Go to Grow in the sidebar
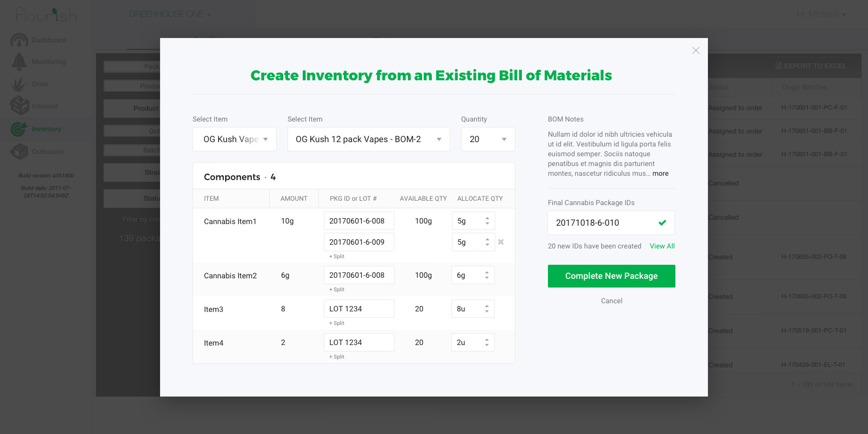This screenshot has height=434, width=868. pos(40,84)
